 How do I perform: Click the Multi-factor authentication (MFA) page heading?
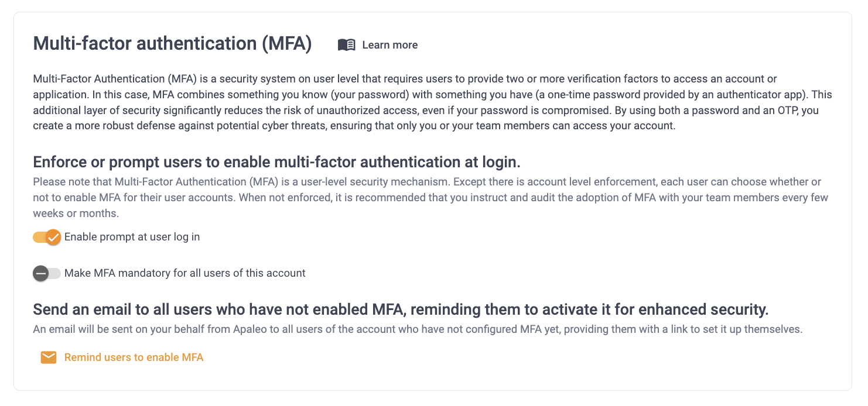172,44
